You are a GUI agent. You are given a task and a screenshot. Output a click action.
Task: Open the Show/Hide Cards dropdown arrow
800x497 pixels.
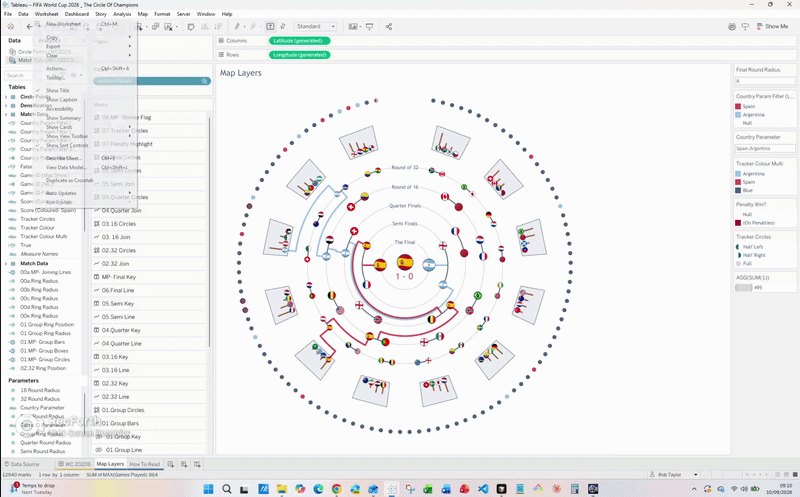click(x=360, y=27)
